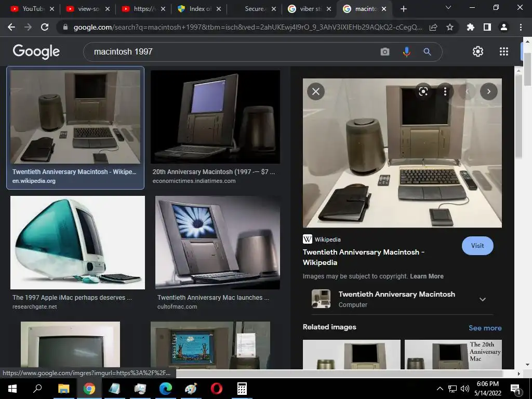Open Microsoft Edge from taskbar
Image resolution: width=532 pixels, height=399 pixels.
[x=165, y=389]
